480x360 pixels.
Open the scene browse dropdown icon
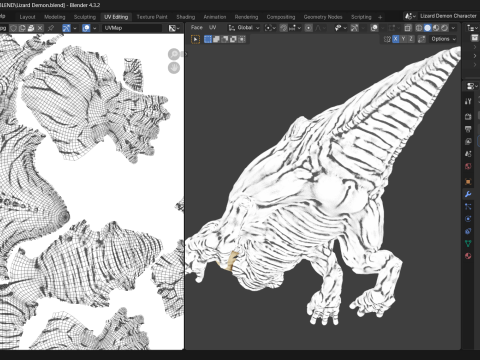pos(410,16)
